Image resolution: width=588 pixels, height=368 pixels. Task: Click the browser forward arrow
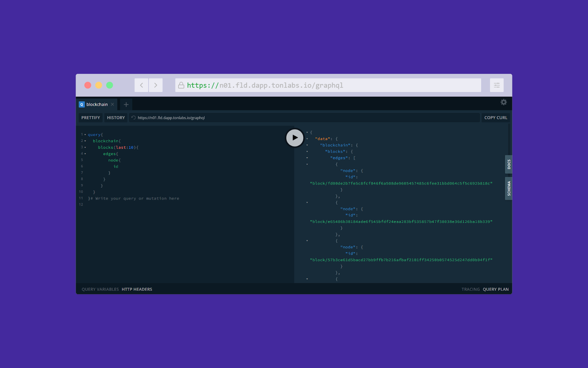point(156,85)
